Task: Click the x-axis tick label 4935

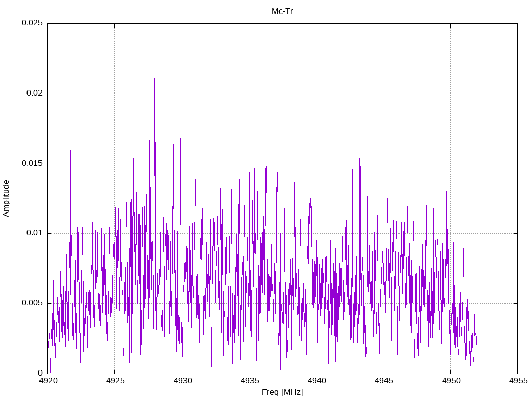Action: click(x=250, y=381)
